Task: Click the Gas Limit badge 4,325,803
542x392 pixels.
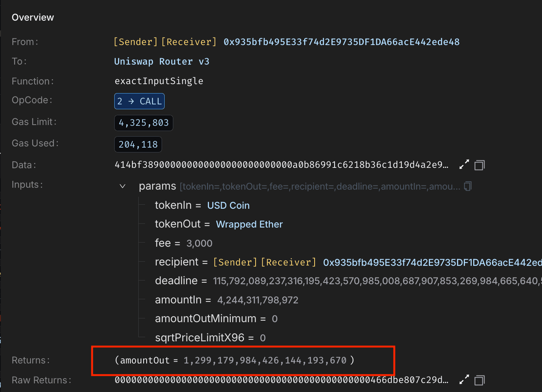Action: pos(144,122)
